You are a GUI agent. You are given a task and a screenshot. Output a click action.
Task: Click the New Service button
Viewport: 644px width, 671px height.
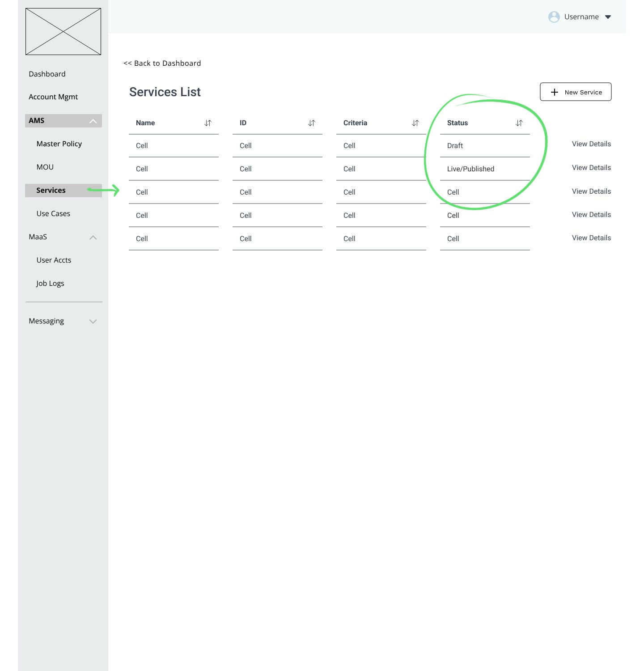pos(576,92)
